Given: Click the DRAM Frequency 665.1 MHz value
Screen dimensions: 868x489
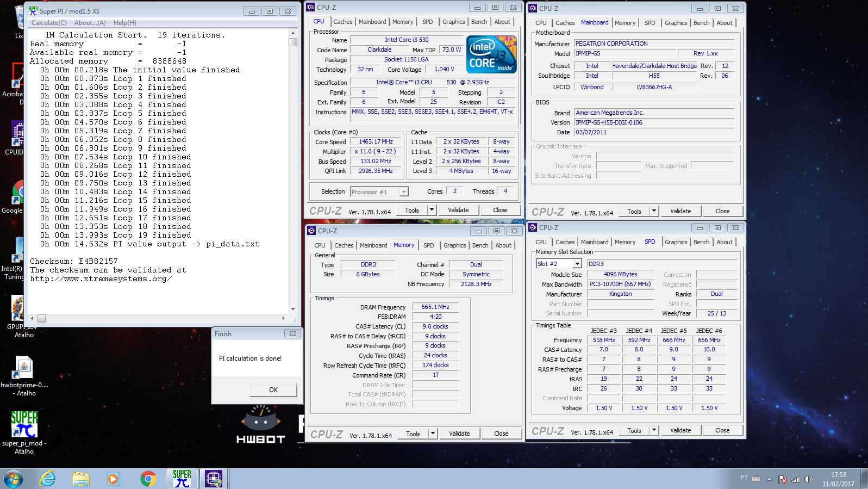Looking at the screenshot, I should (435, 307).
